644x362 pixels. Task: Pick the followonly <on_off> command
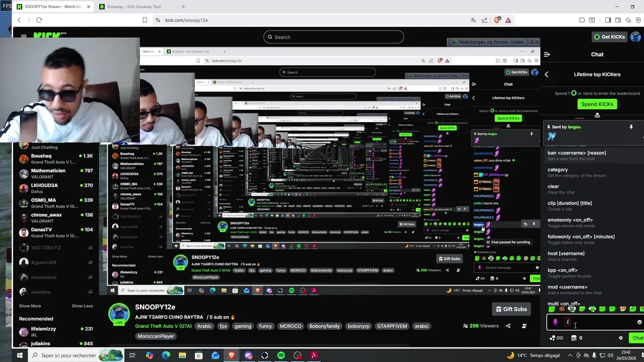593,239
